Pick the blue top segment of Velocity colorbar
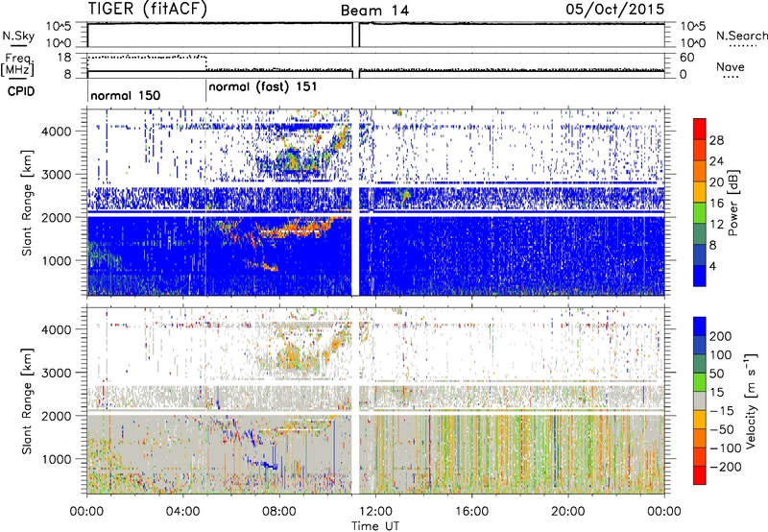Screen dimensions: 768x532 click(700, 326)
